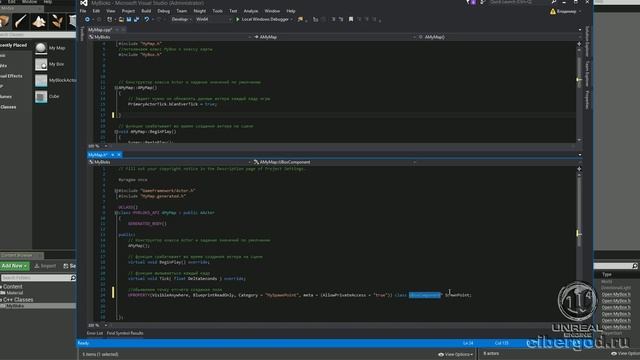
Task: Click the purple feedback icon in title bar
Action: click(473, 2)
